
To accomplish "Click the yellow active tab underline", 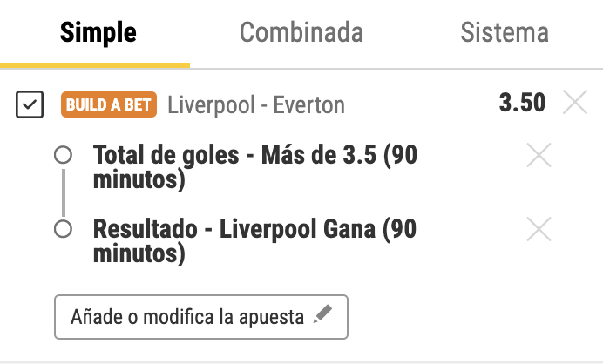I will coord(95,65).
